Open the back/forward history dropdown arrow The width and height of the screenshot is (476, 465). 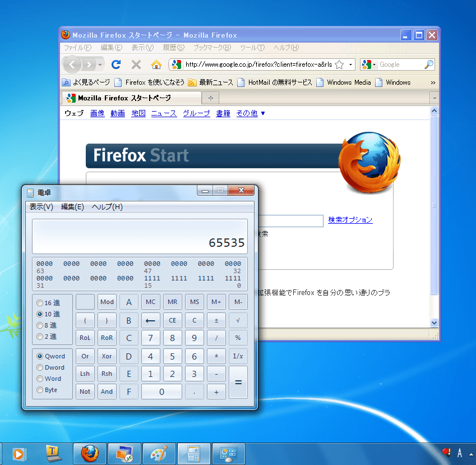100,65
